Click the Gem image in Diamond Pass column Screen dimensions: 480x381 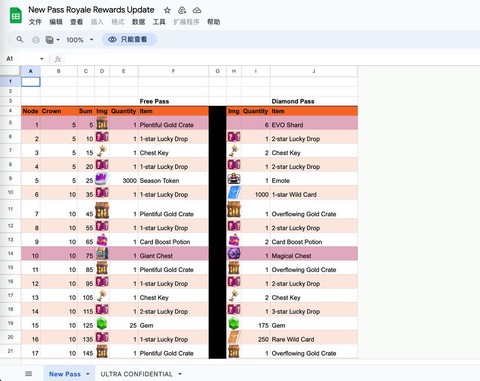pyautogui.click(x=234, y=324)
